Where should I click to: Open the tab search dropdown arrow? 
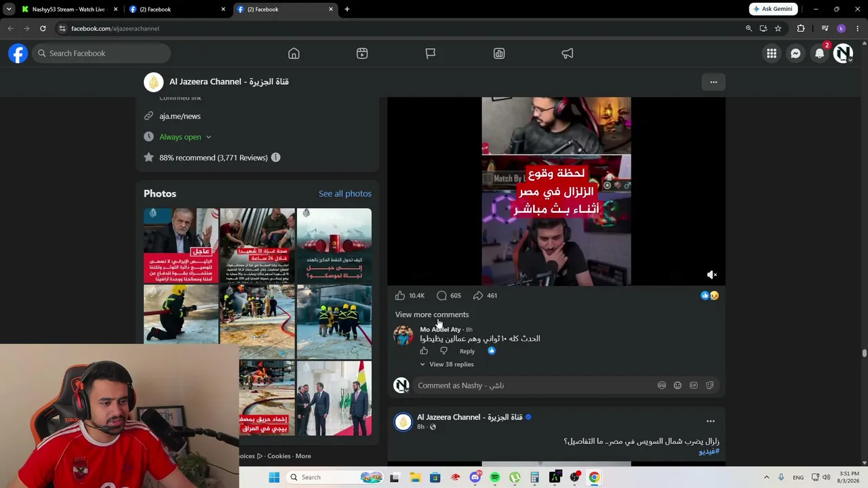9,9
